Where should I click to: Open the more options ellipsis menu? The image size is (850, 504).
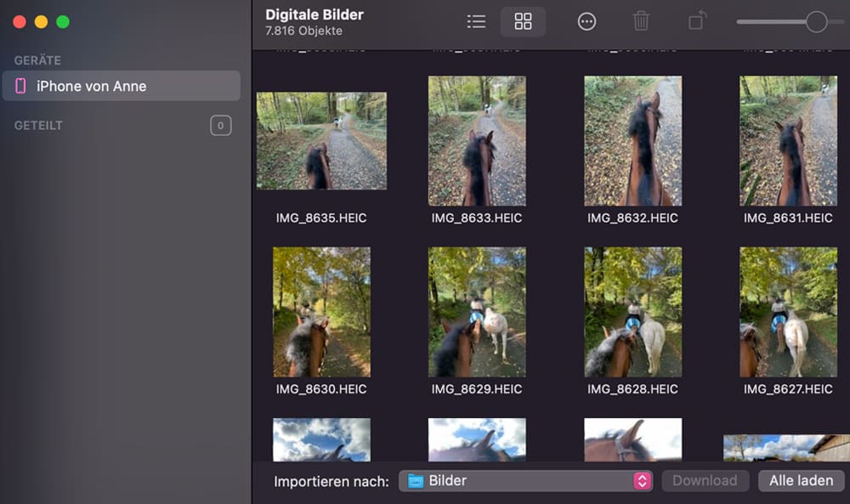(586, 22)
